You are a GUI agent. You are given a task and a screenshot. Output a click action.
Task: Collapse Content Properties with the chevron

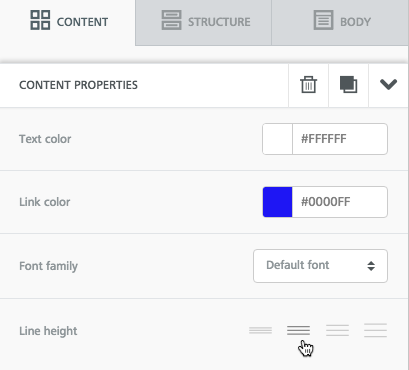(388, 84)
